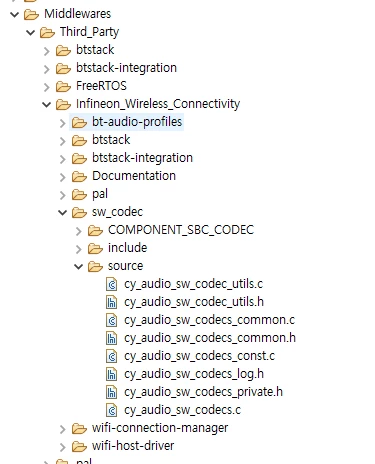The image size is (375, 464).
Task: Select file cy_audio_sw_codec_utils.c
Action: (193, 284)
